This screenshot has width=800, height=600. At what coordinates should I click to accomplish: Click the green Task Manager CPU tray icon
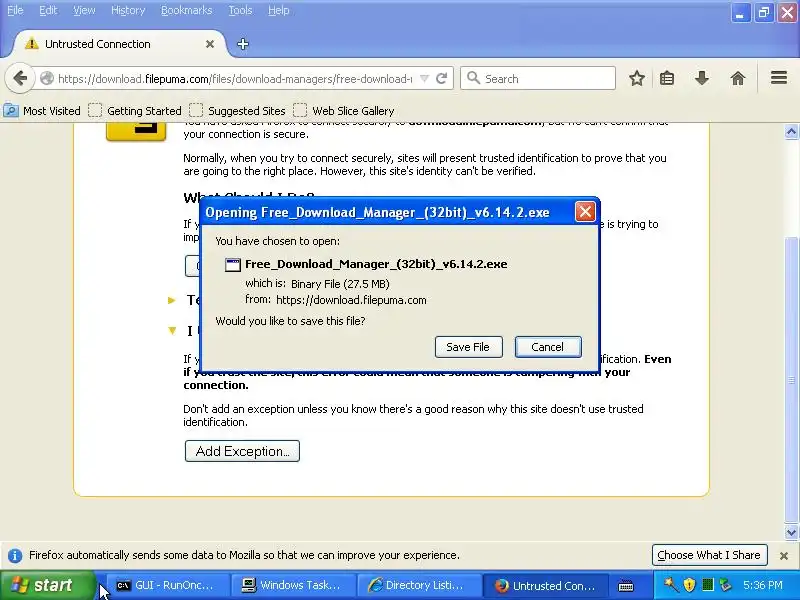click(707, 585)
